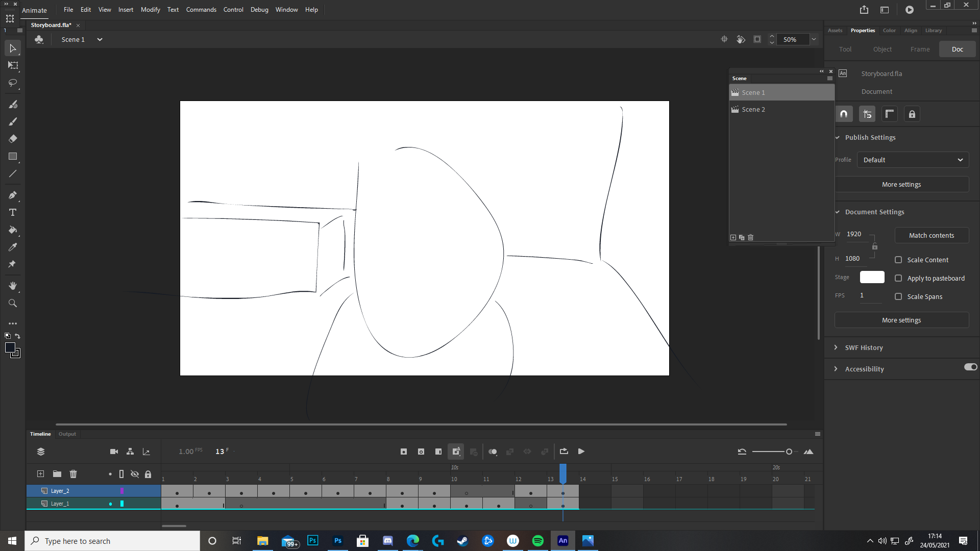Open the Scene 1 dropdown arrow
This screenshot has height=551, width=980.
tap(100, 39)
